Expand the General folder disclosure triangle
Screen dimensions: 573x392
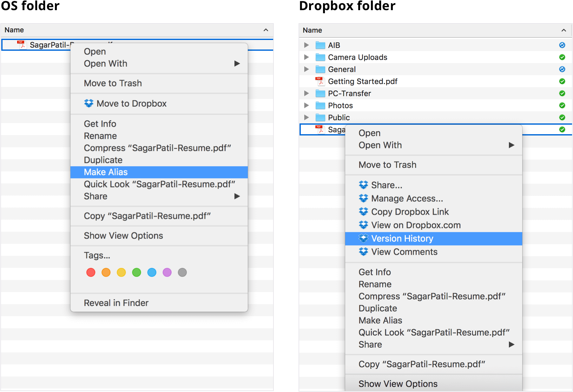(x=306, y=69)
